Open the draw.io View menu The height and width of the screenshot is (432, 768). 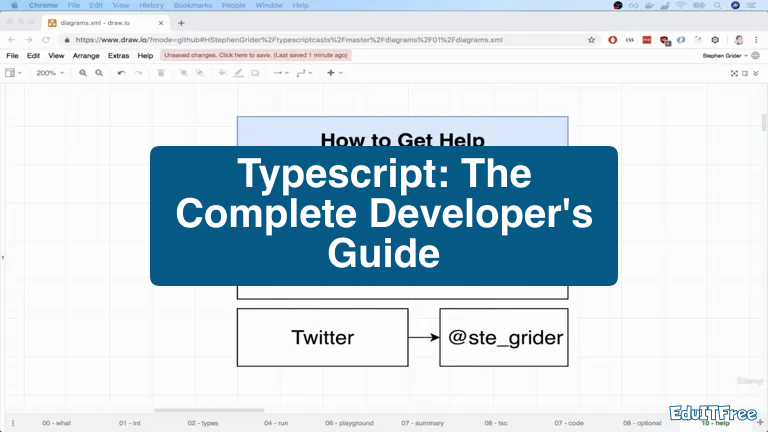[56, 56]
